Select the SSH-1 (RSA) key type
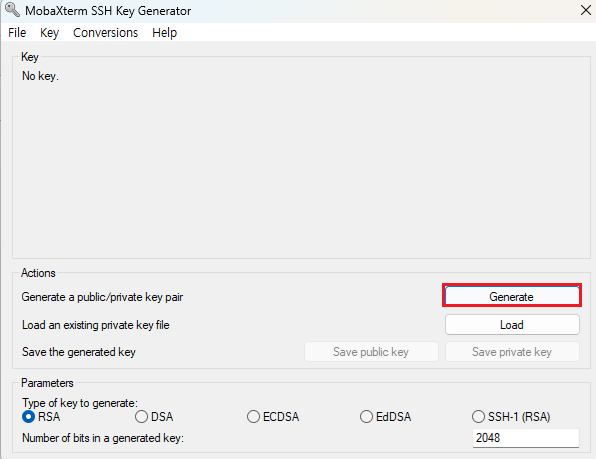 511,417
